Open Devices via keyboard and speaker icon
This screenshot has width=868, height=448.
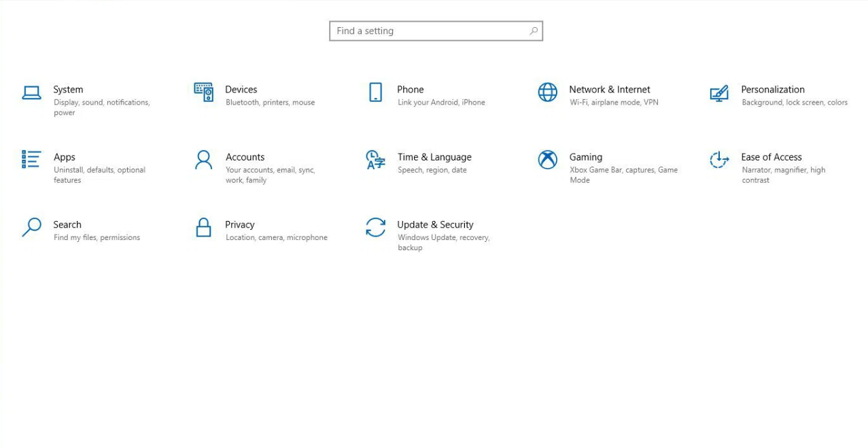(203, 92)
